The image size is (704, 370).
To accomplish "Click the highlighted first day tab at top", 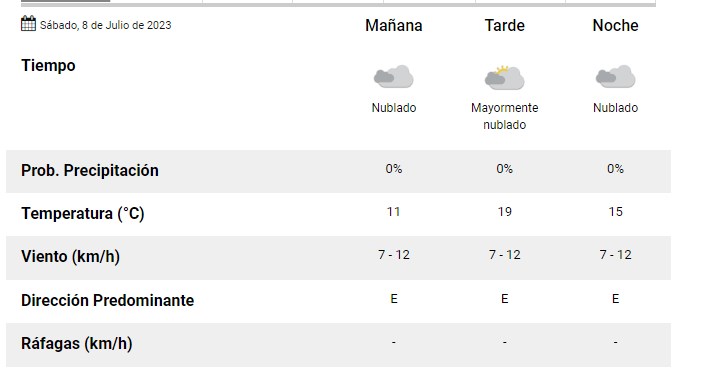I will pyautogui.click(x=66, y=1).
